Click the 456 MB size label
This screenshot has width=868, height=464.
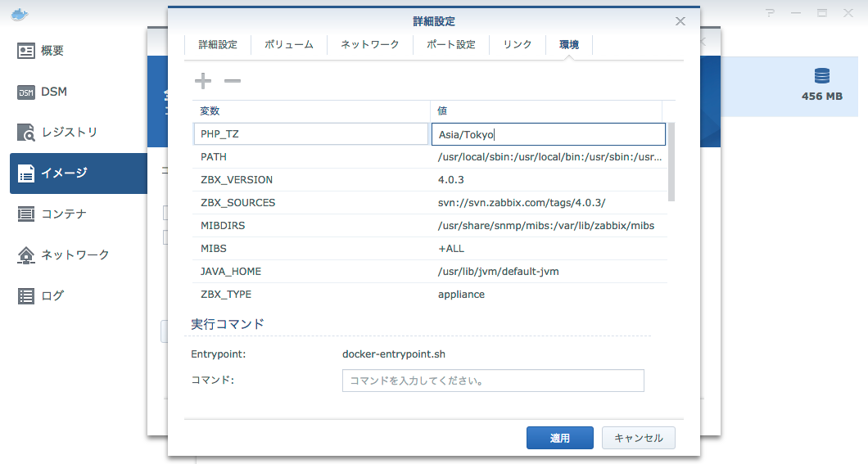822,97
